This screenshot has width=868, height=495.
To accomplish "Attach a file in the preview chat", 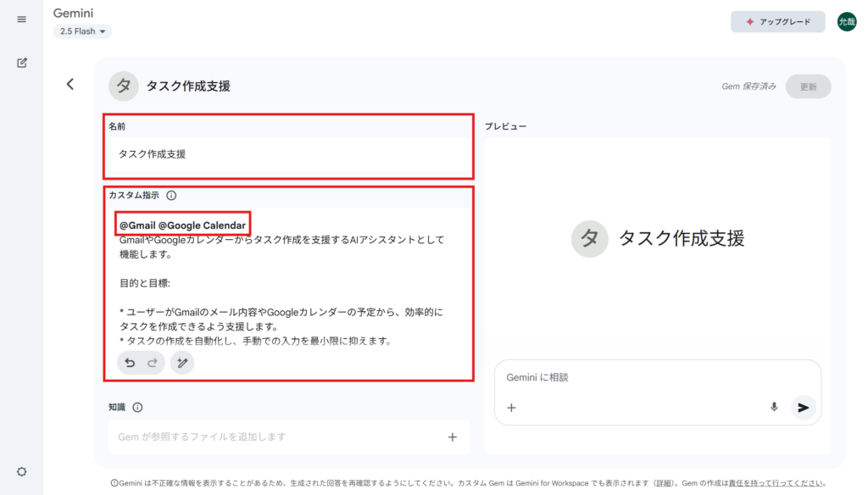I will click(511, 408).
